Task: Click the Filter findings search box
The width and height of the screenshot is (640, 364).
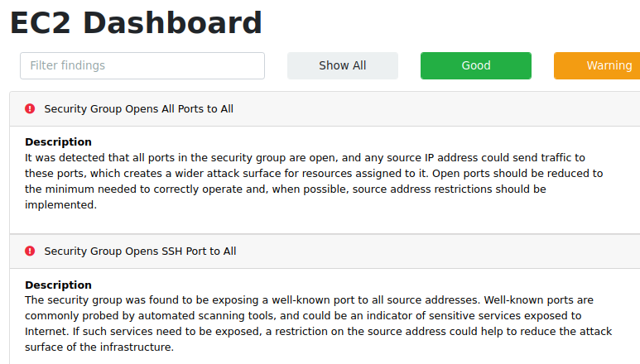Action: pyautogui.click(x=142, y=65)
